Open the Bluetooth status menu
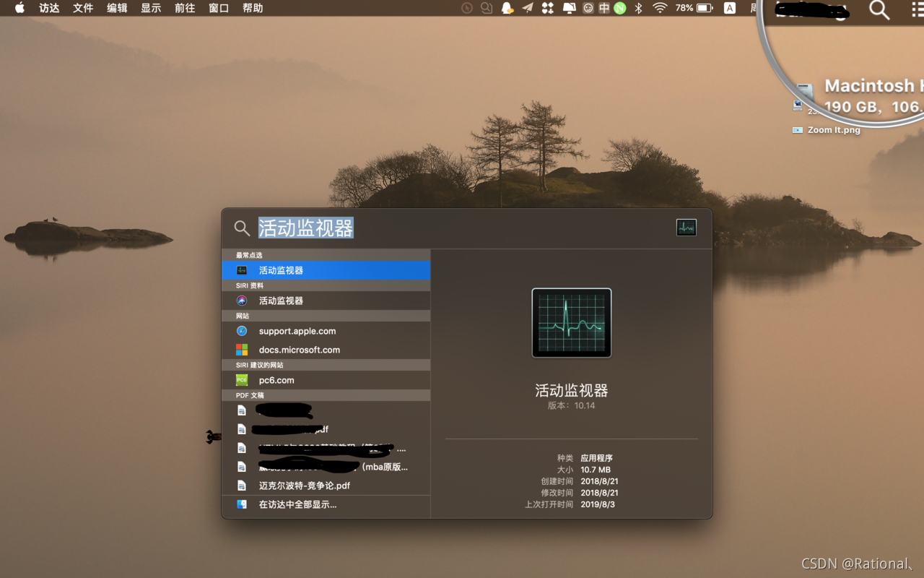 (638, 8)
